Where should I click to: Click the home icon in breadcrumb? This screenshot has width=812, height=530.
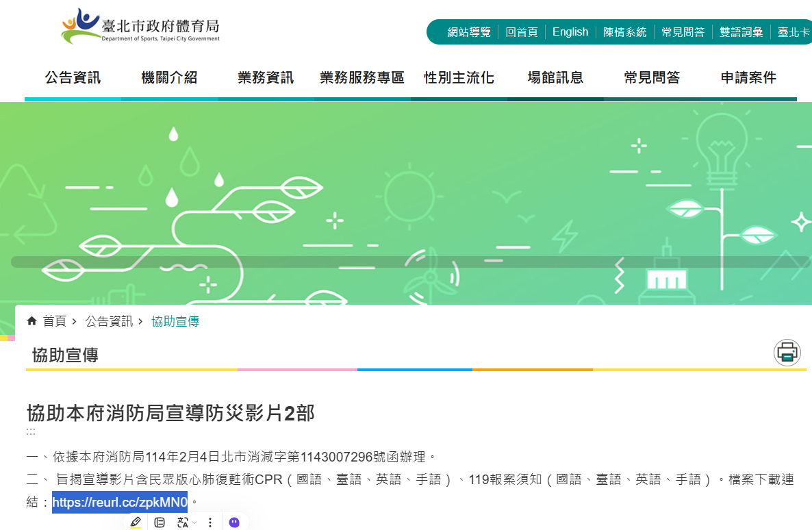click(31, 321)
